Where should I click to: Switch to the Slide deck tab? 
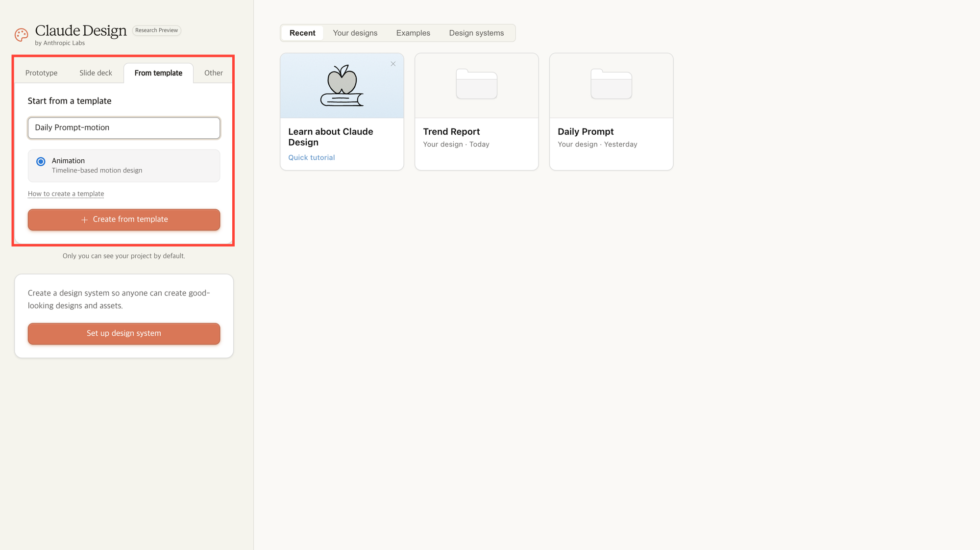click(x=96, y=73)
